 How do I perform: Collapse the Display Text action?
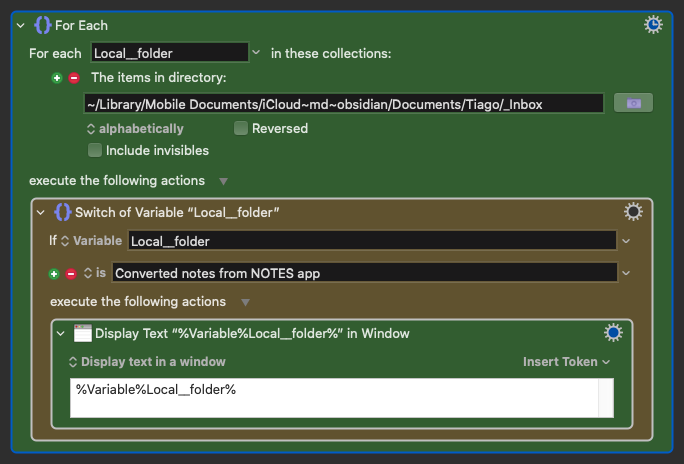[61, 334]
